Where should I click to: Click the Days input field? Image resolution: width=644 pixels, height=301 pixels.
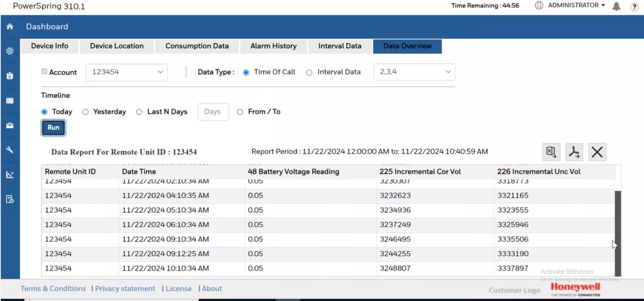[x=213, y=112]
